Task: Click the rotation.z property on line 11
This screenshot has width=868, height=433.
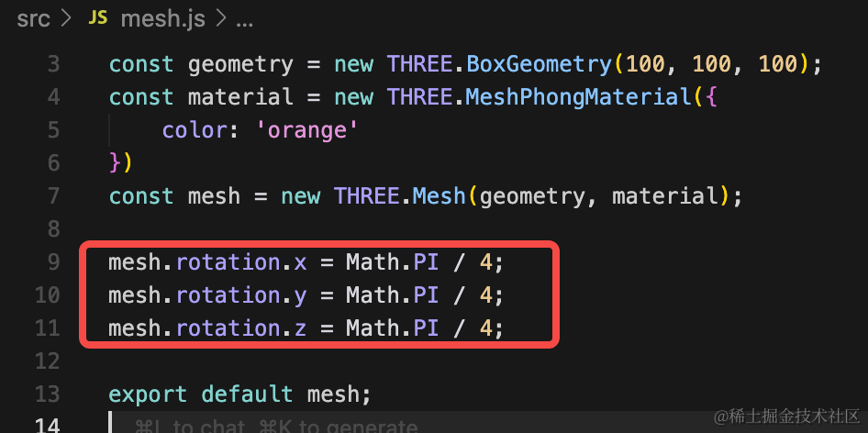Action: pos(241,328)
